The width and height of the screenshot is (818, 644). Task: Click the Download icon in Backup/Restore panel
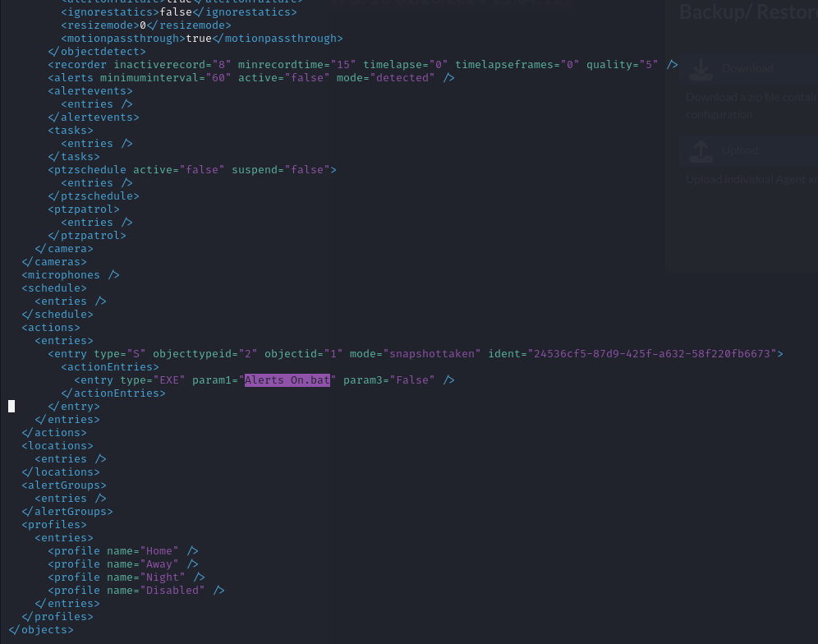pyautogui.click(x=701, y=69)
